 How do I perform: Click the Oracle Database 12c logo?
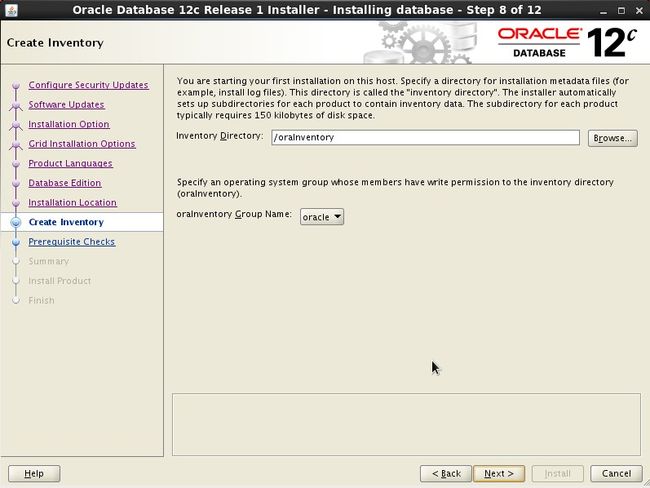tap(566, 43)
